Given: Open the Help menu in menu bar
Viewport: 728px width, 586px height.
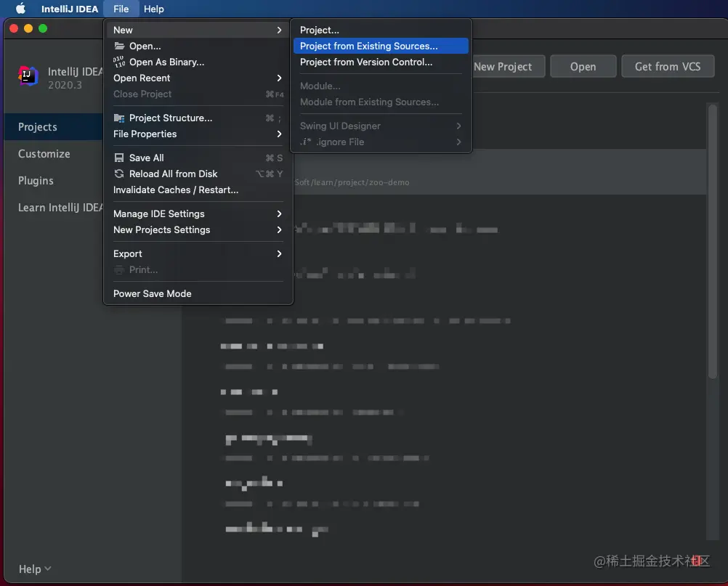Looking at the screenshot, I should 154,9.
